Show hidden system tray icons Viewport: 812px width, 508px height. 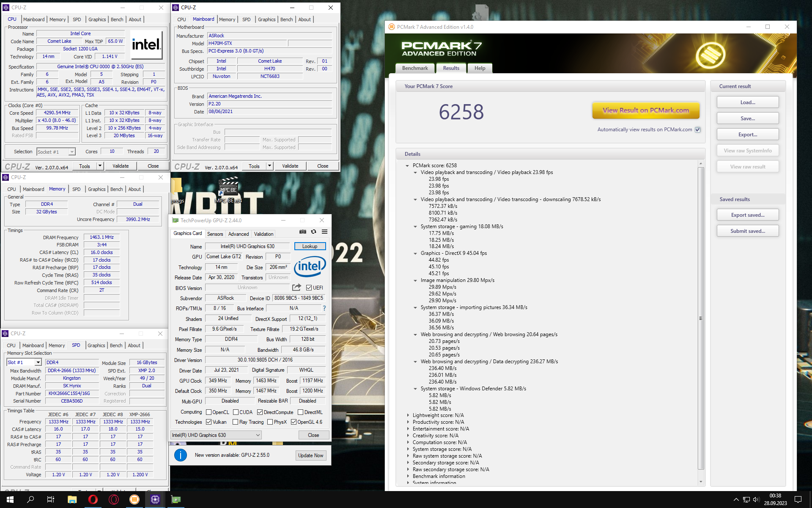click(x=736, y=500)
